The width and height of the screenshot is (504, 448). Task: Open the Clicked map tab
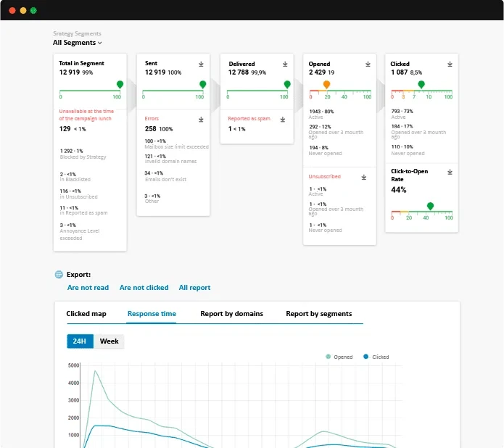86,314
